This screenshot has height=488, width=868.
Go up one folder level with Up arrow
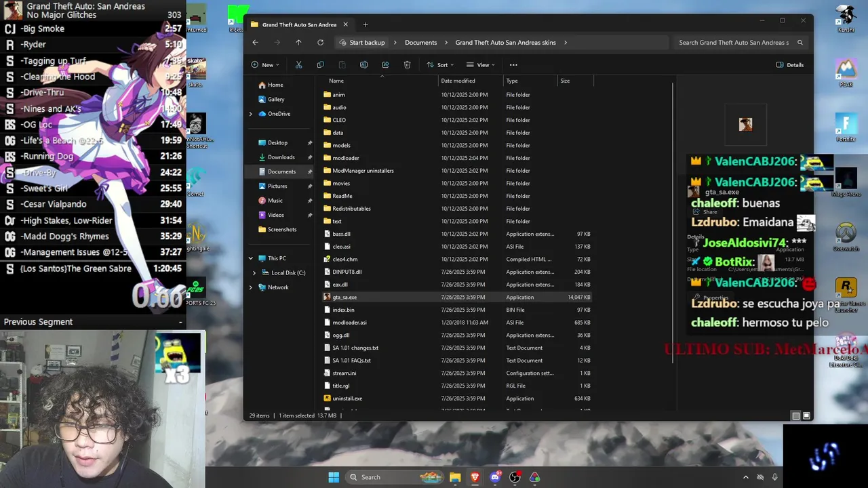[298, 43]
